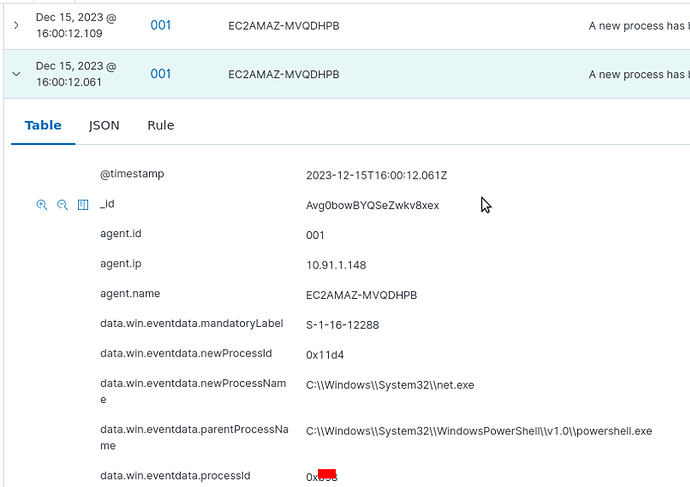690x487 pixels.
Task: Click the filter for value magnifier icon beside _id
Action: pos(42,205)
